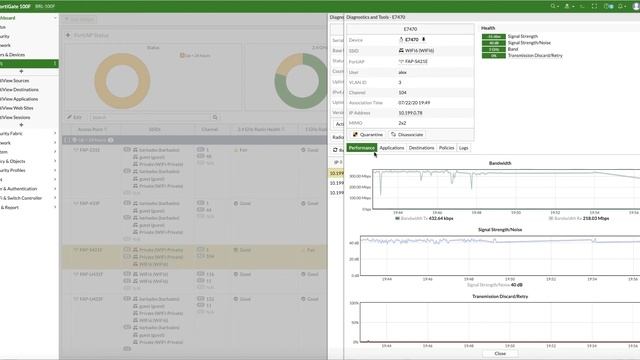Open the search dropdown in top bar

click(x=554, y=6)
